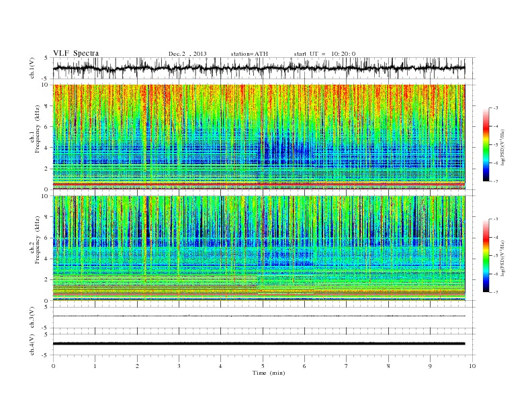Click the time axis tick label "3"
The image size is (532, 411).
pyautogui.click(x=179, y=366)
